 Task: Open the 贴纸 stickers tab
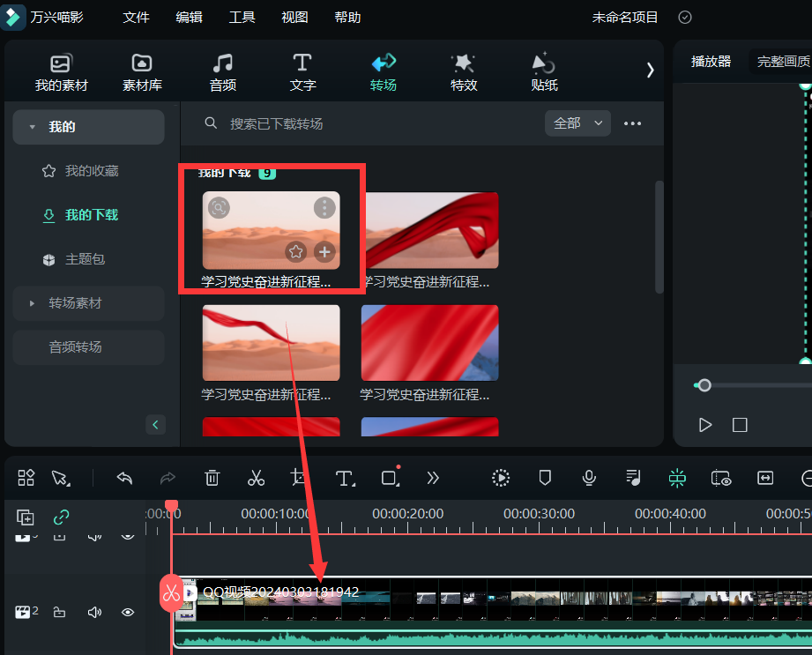tap(544, 72)
